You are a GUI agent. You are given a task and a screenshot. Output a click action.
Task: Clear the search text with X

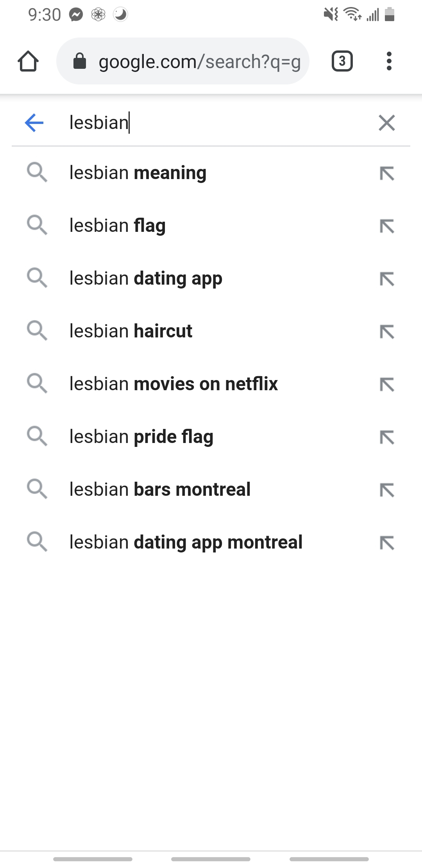(x=386, y=123)
